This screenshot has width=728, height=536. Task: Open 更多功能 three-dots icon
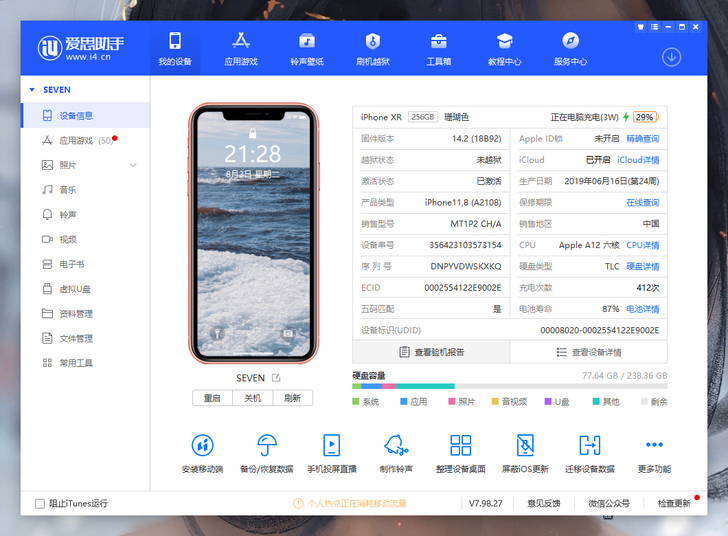tap(654, 445)
